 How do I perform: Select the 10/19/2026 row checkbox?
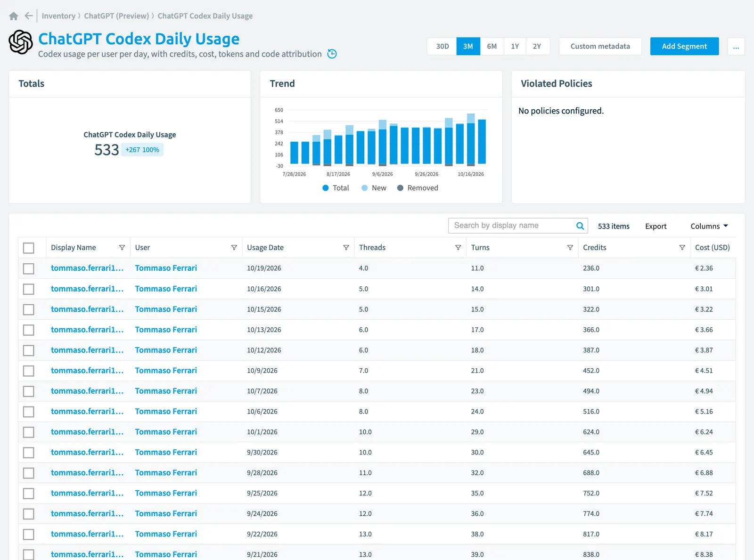pyautogui.click(x=29, y=268)
